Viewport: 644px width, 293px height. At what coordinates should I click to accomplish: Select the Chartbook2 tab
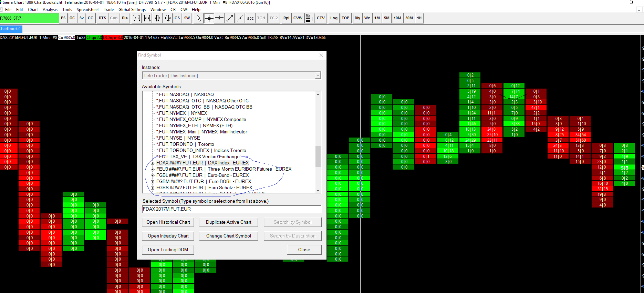point(10,29)
